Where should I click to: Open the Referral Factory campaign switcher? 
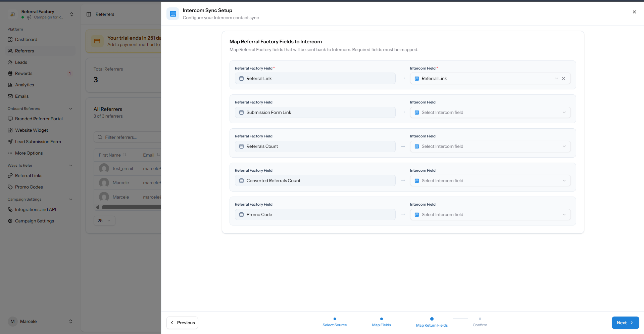41,14
